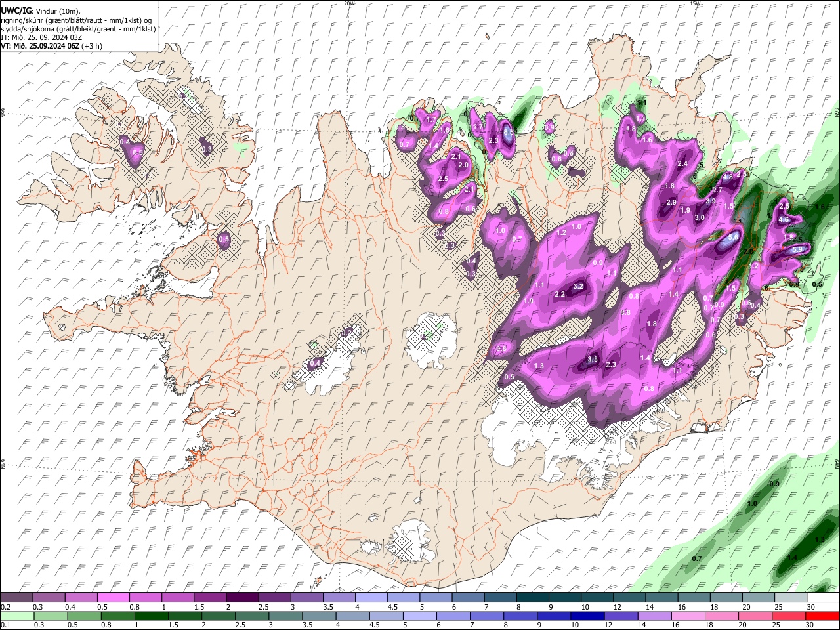Click the '4.5' label in the snow legend

tap(392, 608)
